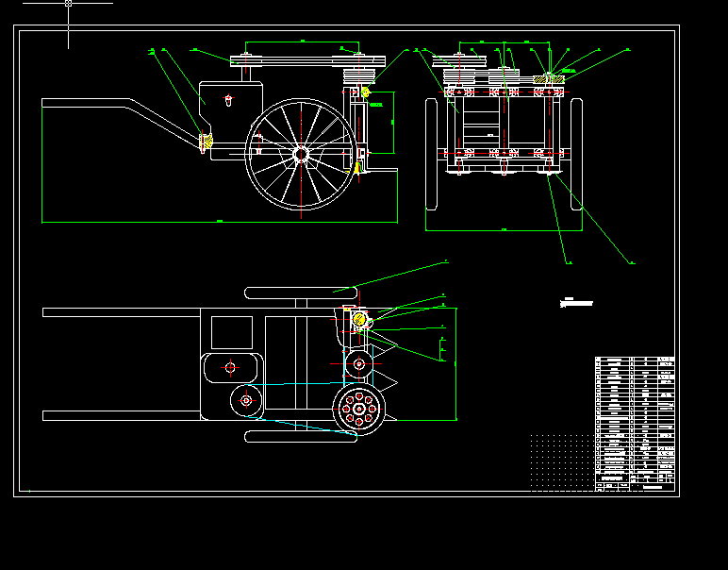
Task: Pick the belt pulley assembly atop side view
Action: (x=307, y=61)
